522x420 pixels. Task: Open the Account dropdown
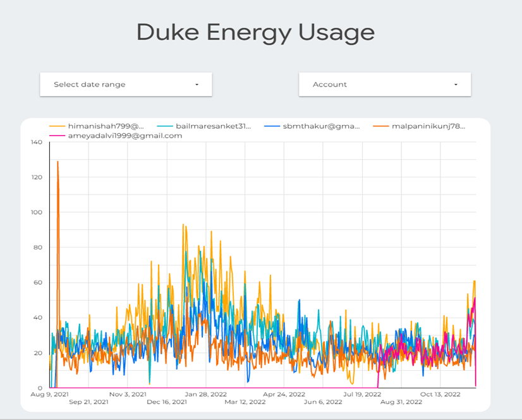[384, 84]
